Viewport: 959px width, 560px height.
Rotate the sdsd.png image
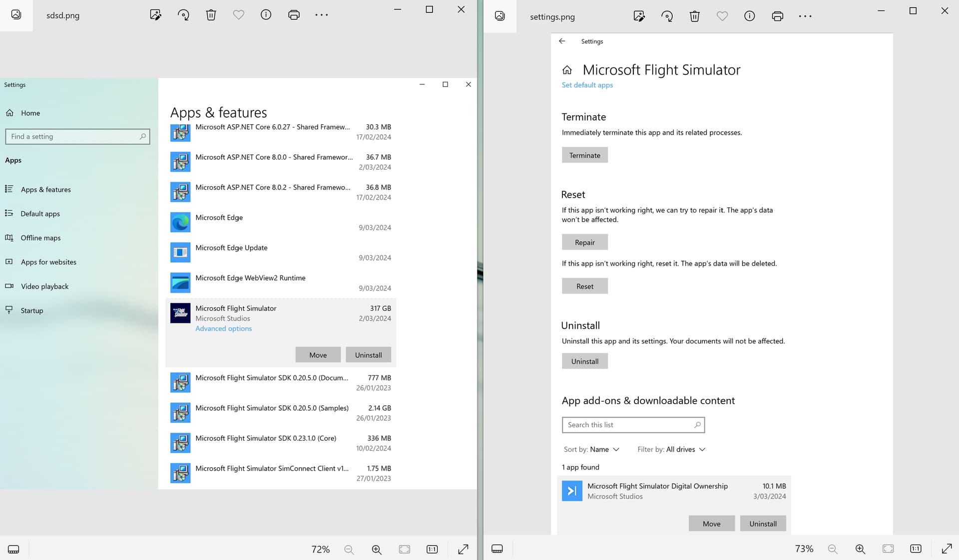(x=183, y=15)
